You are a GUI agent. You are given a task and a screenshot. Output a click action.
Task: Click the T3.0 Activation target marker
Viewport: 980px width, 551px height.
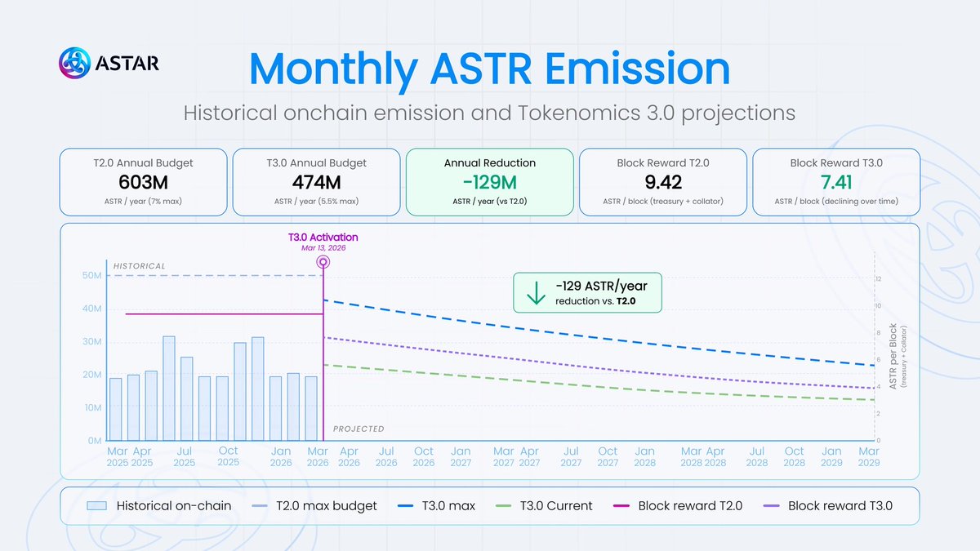(324, 262)
